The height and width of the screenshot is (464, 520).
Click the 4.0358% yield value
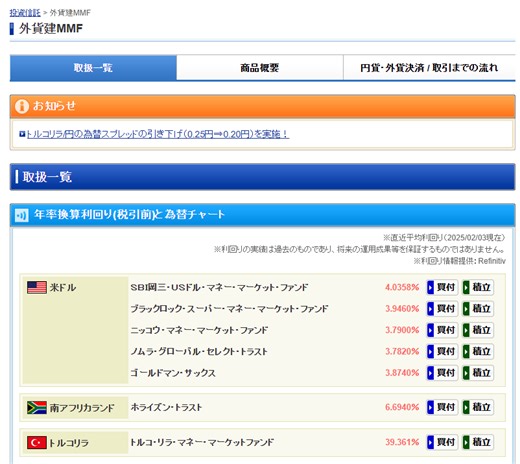click(402, 287)
